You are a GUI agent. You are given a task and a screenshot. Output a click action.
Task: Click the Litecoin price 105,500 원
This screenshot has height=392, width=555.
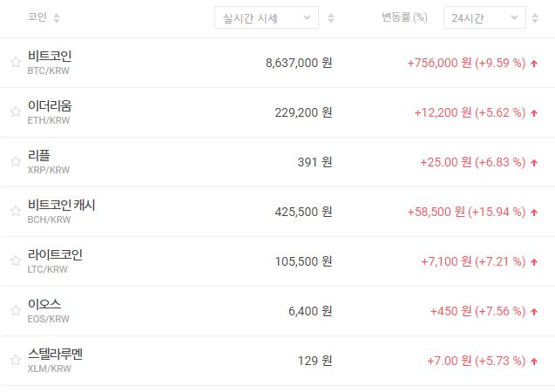[x=299, y=261]
